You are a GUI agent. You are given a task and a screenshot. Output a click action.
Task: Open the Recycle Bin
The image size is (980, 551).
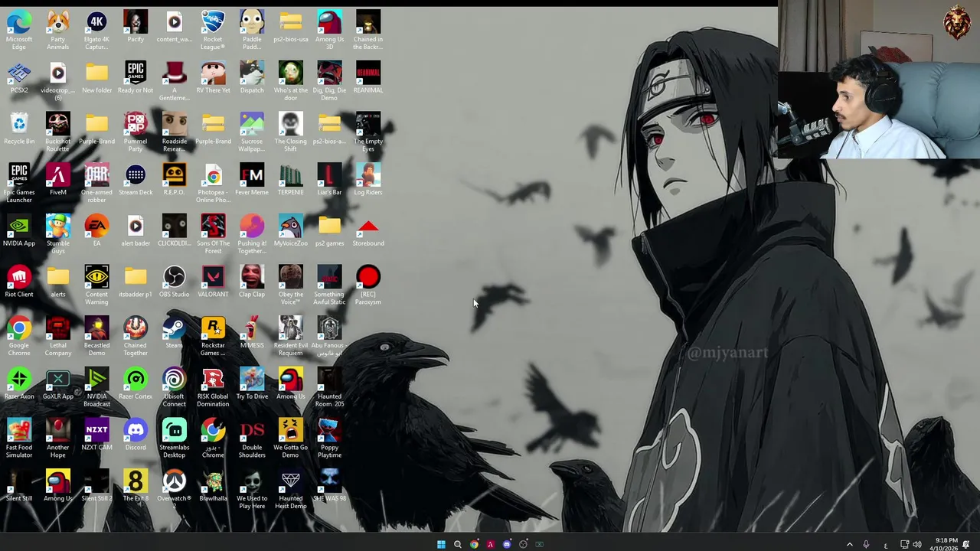(x=19, y=129)
